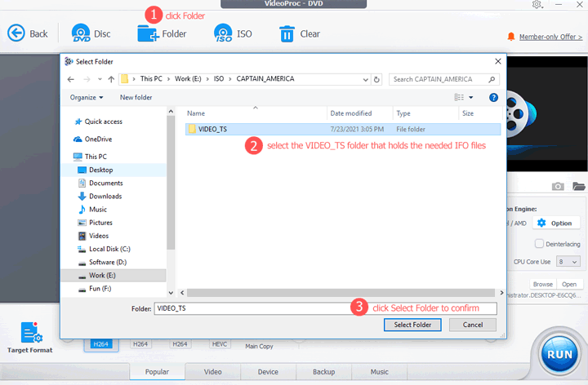588x385 pixels.
Task: Select This PC in the navigation pane
Action: click(90, 157)
